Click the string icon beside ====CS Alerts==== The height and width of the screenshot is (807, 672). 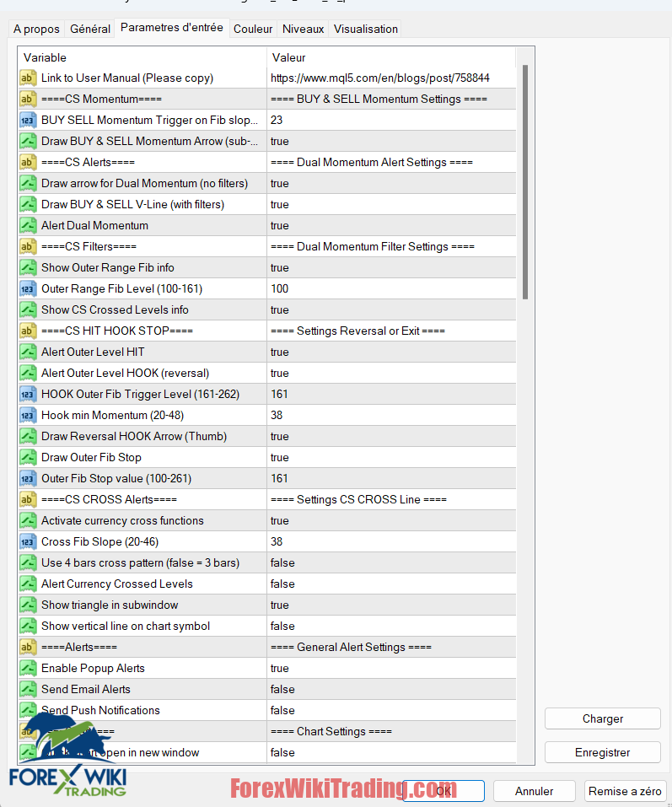coord(28,162)
